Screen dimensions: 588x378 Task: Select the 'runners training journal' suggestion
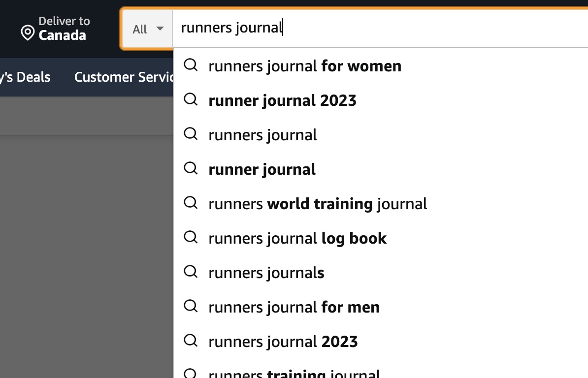coord(293,373)
